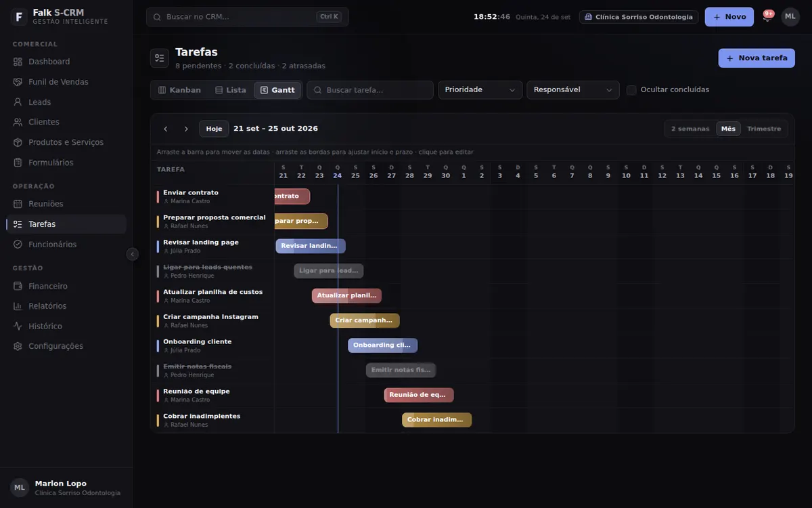Go to the next period arrow
Viewport: 812px width, 508px height.
point(186,129)
